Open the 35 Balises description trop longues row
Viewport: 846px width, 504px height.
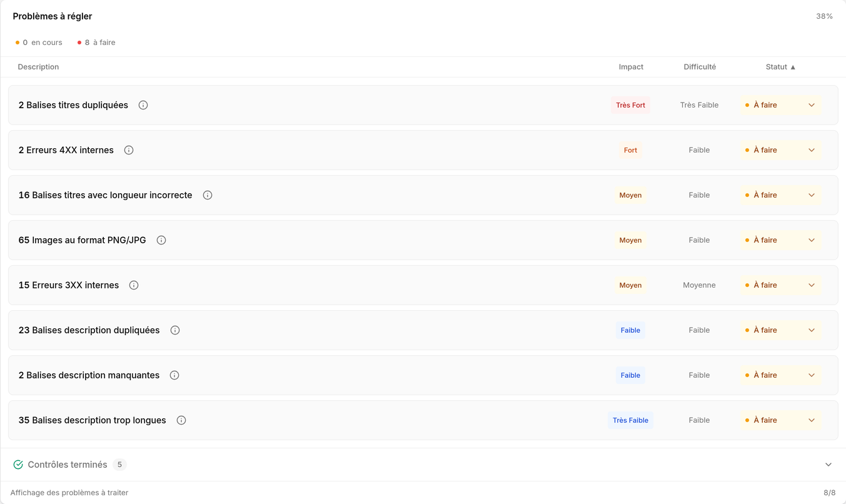click(x=423, y=420)
